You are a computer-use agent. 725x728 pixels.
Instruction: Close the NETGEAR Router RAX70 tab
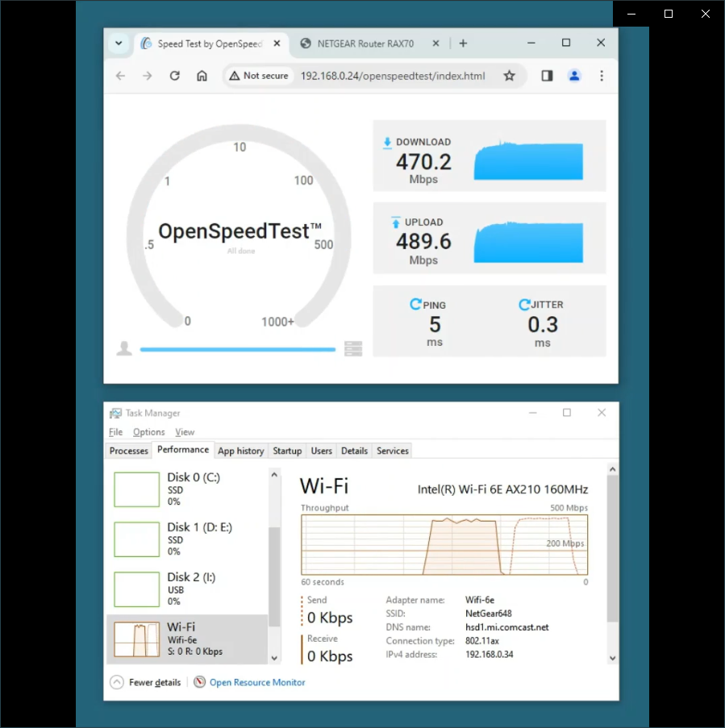435,44
